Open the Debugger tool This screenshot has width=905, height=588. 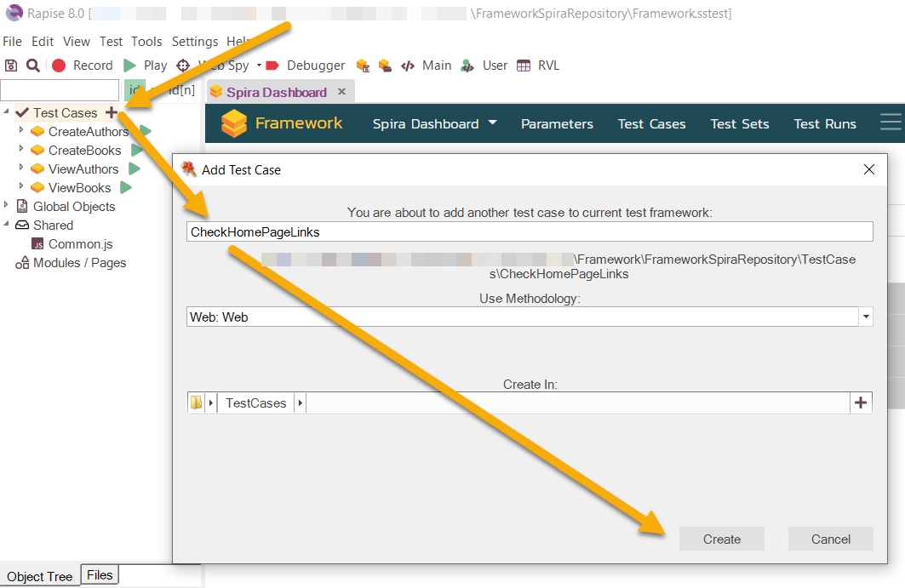306,66
